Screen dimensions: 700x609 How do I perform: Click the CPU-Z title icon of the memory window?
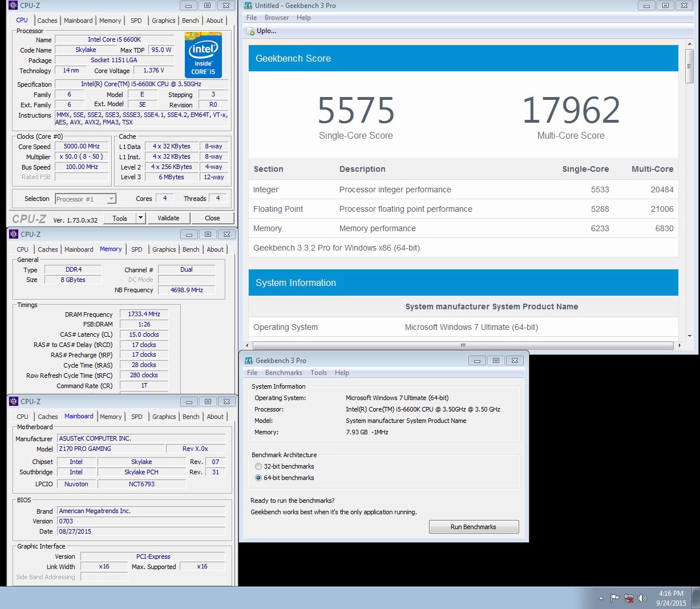point(14,234)
